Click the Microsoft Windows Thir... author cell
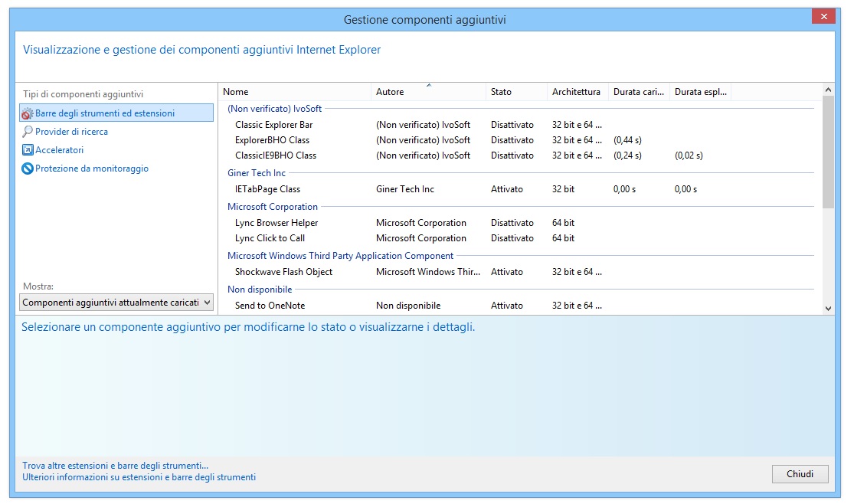The height and width of the screenshot is (504, 854). pyautogui.click(x=428, y=272)
